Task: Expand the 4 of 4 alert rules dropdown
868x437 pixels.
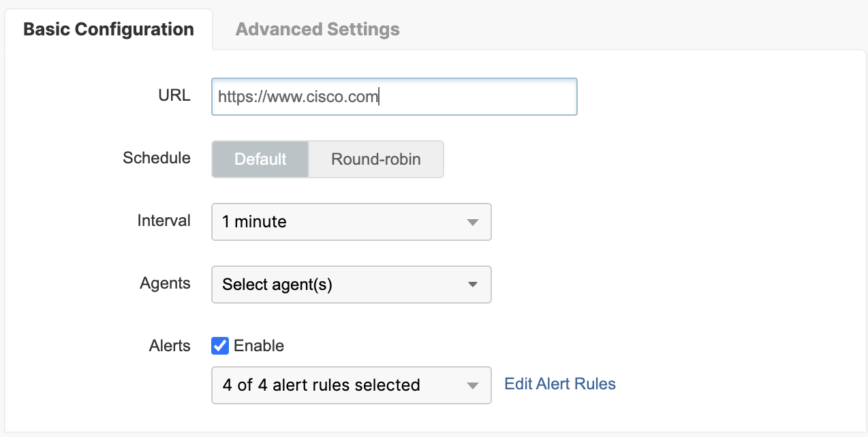Action: 341,385
